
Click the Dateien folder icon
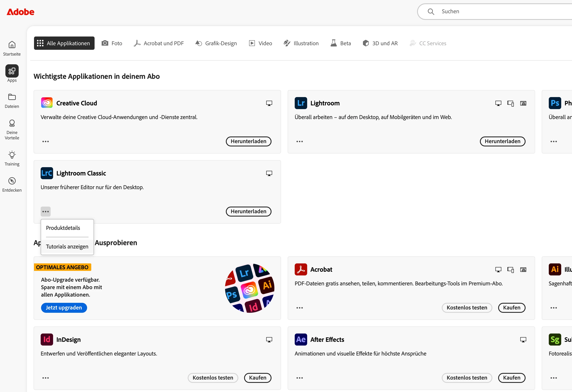point(12,97)
